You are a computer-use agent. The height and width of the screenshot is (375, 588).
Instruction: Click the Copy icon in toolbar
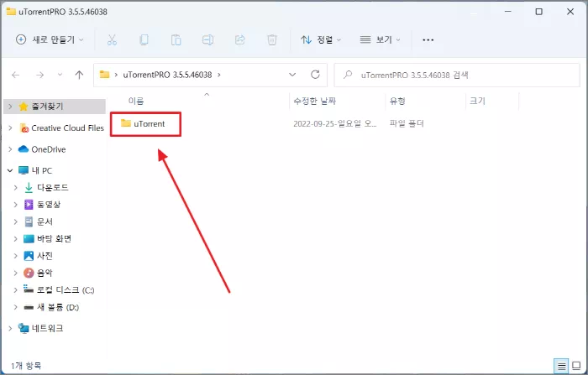[144, 39]
